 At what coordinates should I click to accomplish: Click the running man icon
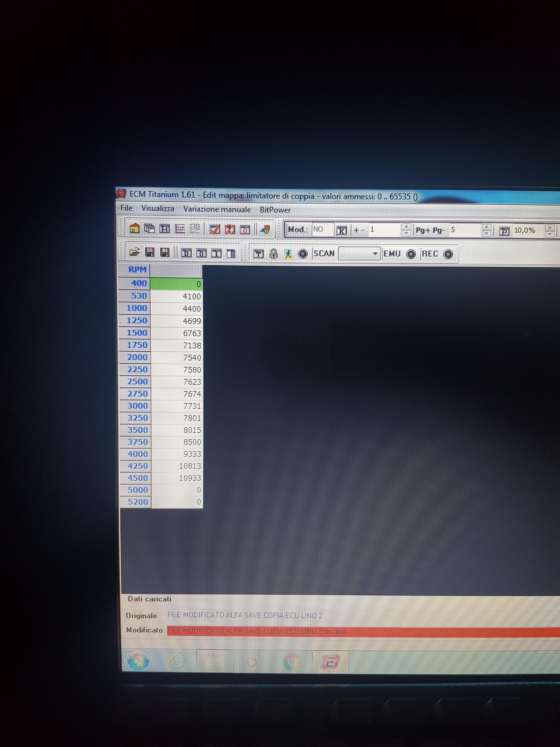point(288,254)
